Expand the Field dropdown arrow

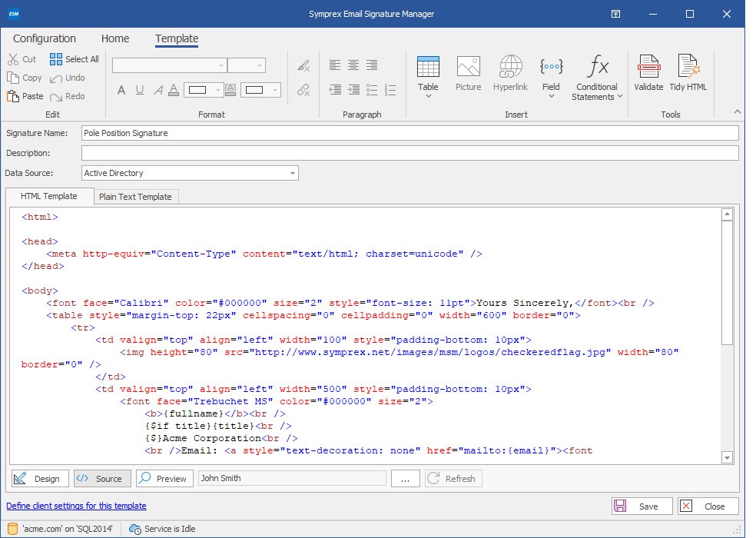(x=552, y=97)
